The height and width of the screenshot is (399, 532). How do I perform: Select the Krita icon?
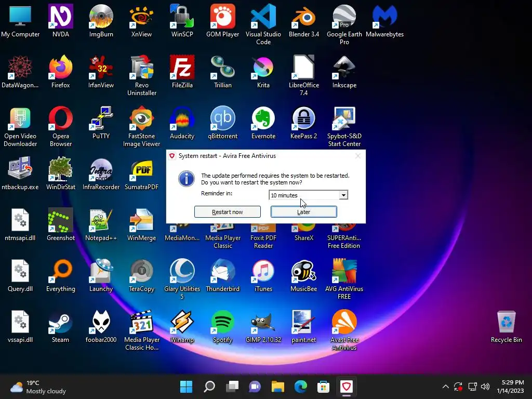coord(263,72)
